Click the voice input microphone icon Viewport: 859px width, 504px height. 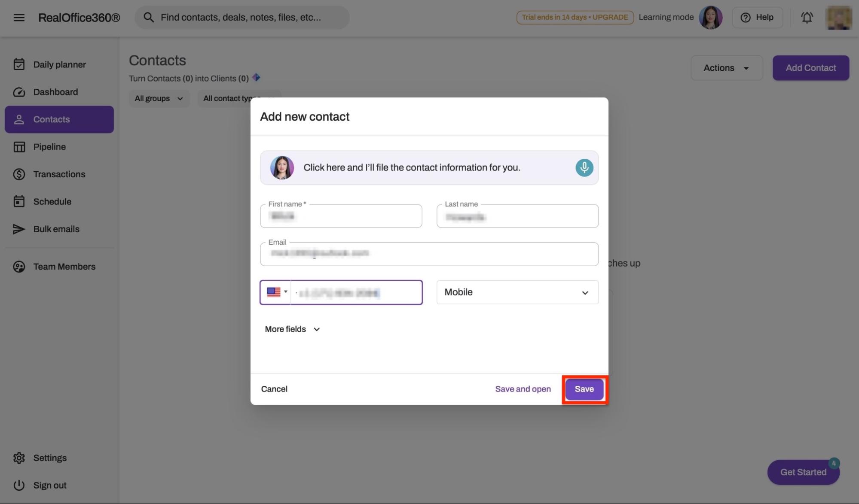(584, 167)
